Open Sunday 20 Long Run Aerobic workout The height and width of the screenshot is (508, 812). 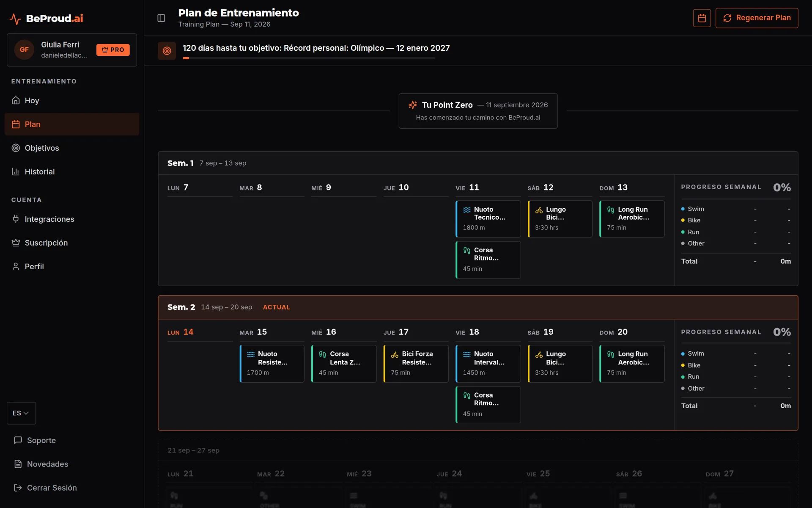pyautogui.click(x=632, y=363)
